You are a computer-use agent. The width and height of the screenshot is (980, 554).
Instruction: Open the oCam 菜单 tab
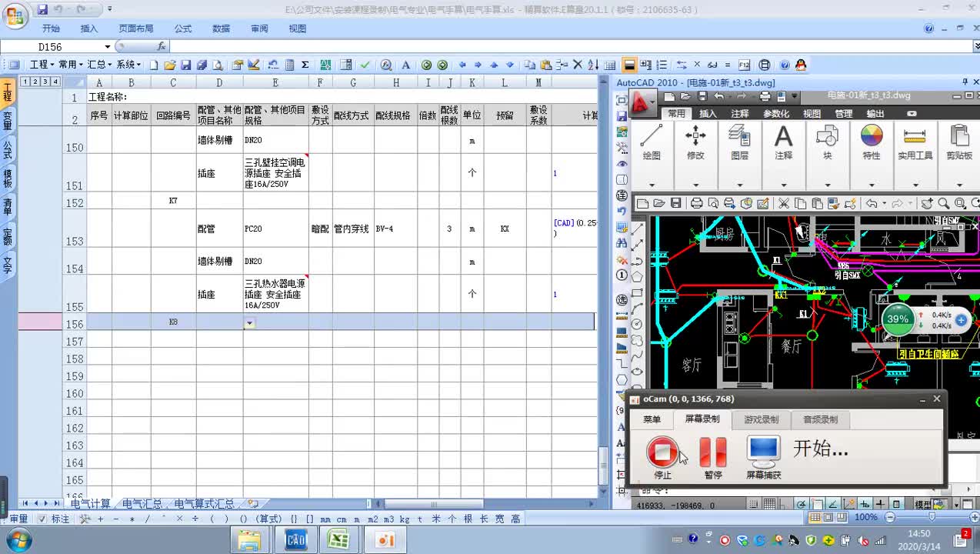pyautogui.click(x=652, y=419)
